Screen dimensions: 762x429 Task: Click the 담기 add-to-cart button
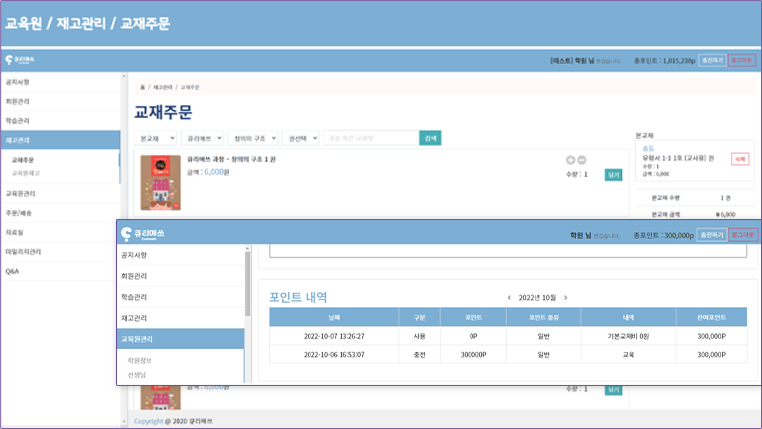coord(613,174)
